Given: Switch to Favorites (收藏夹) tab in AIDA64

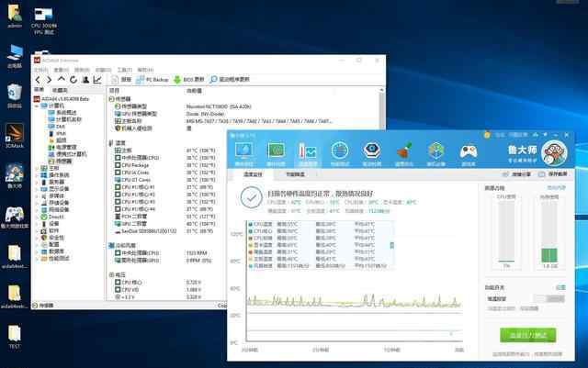Looking at the screenshot, I should pyautogui.click(x=60, y=90).
